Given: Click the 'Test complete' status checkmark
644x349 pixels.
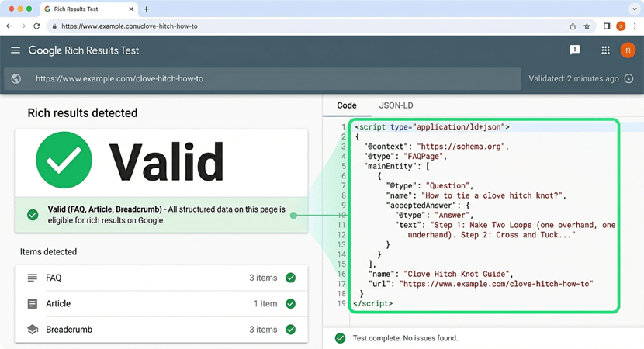Looking at the screenshot, I should click(x=340, y=338).
